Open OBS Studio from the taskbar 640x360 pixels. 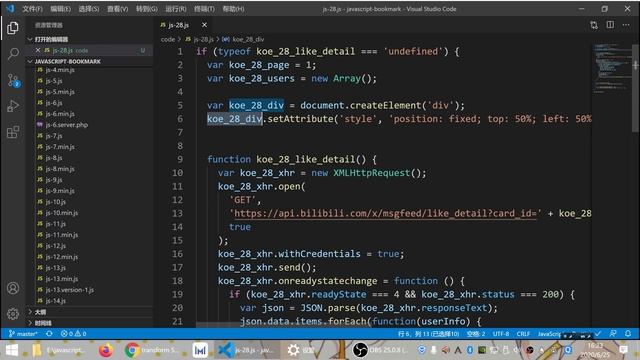(x=380, y=350)
